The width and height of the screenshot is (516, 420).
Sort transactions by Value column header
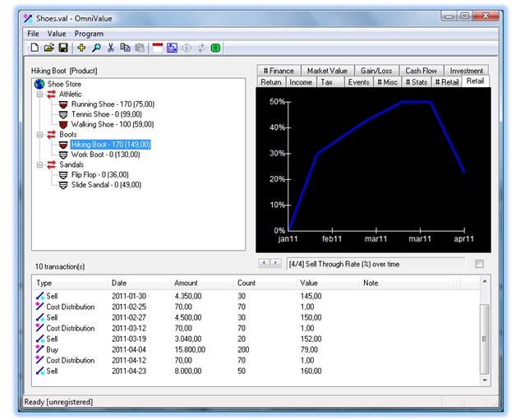[x=328, y=283]
